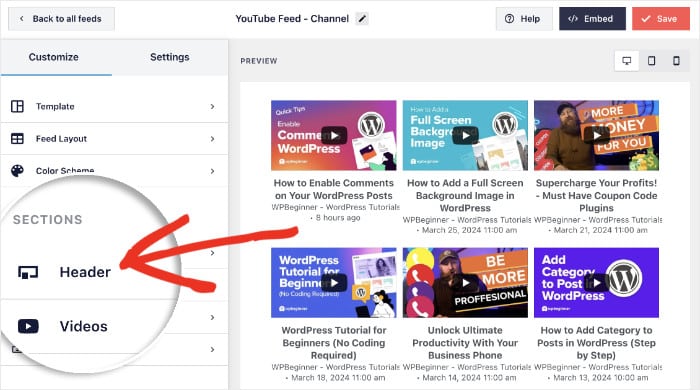Click the Videos play icon in Sections

28,326
